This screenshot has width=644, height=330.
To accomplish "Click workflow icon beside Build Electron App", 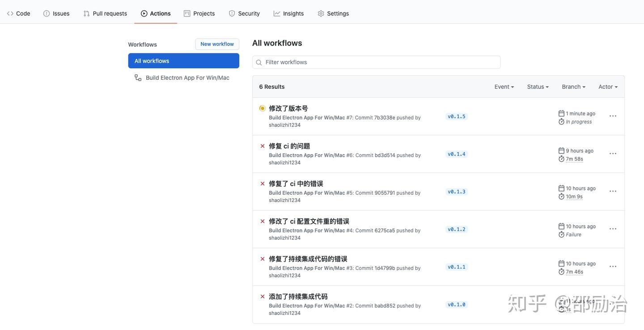I will click(x=138, y=77).
